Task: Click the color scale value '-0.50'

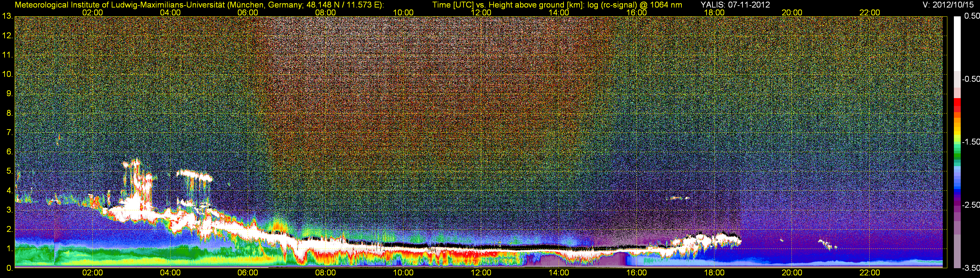Action: [x=971, y=79]
